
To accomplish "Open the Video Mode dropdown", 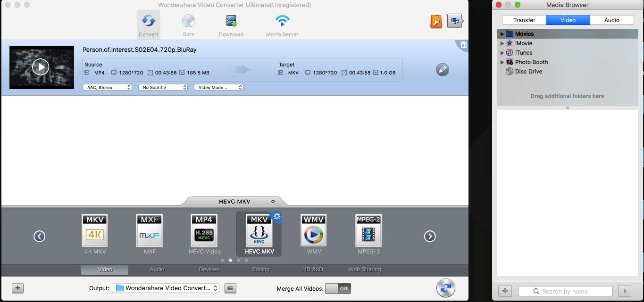I will click(218, 87).
